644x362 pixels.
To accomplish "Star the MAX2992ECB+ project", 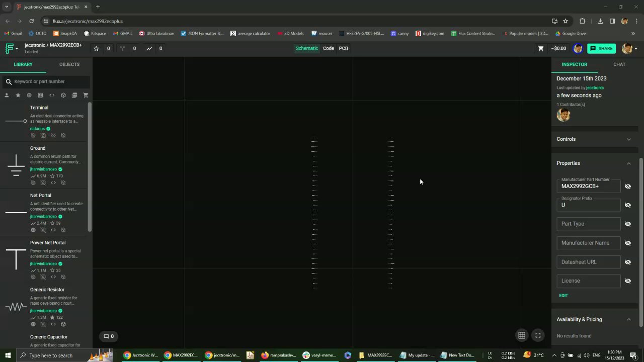I will pyautogui.click(x=96, y=48).
